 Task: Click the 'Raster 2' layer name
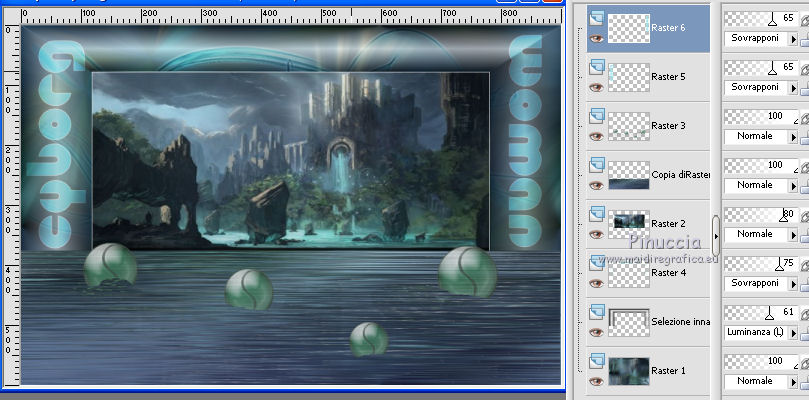pyautogui.click(x=668, y=224)
